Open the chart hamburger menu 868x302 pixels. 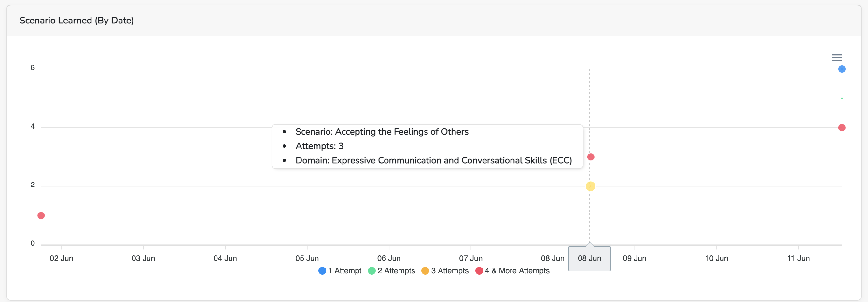tap(837, 58)
